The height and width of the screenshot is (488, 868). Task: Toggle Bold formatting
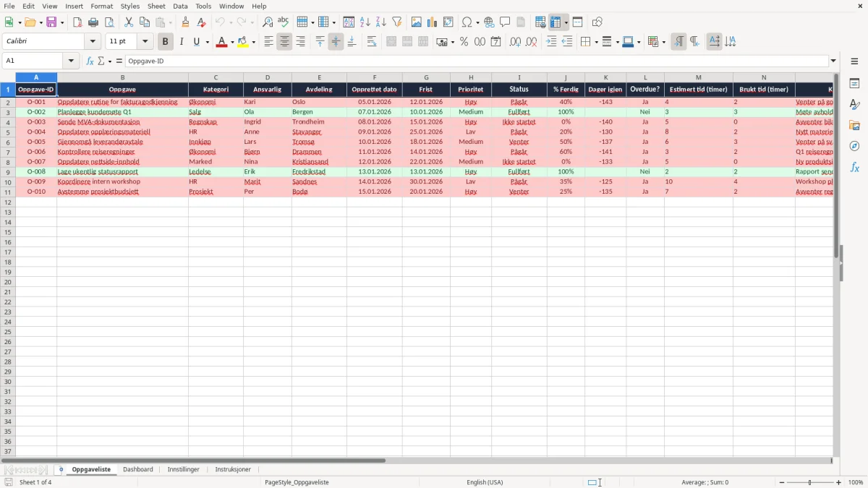coord(166,42)
